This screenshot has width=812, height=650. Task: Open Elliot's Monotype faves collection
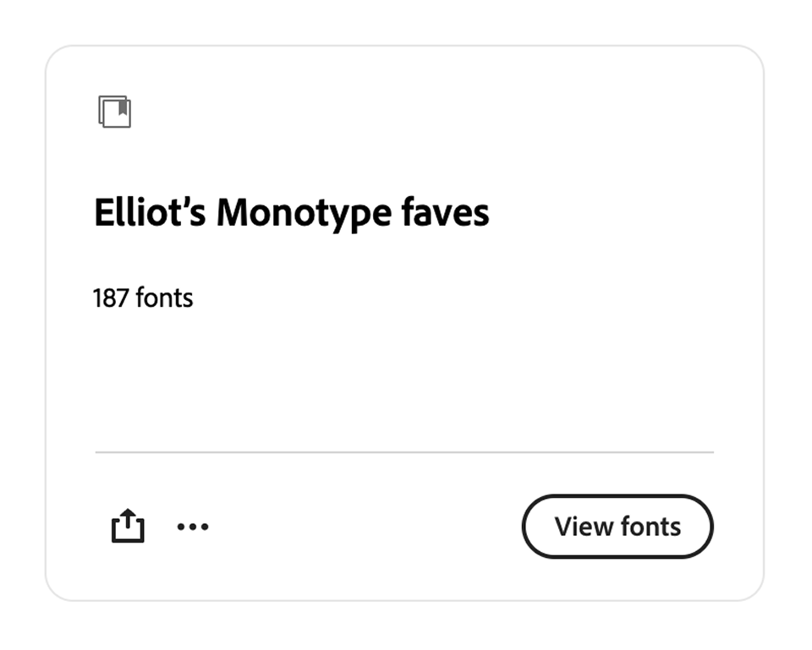click(x=617, y=526)
